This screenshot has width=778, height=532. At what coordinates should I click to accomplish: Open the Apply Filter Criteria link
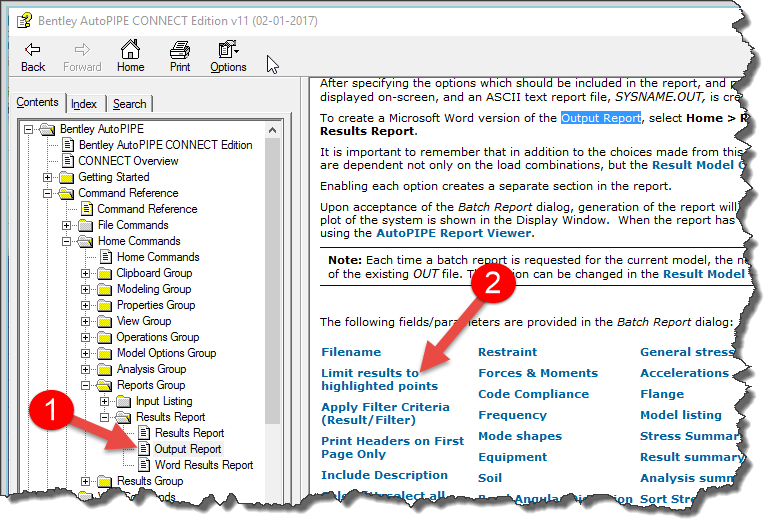pos(386,413)
